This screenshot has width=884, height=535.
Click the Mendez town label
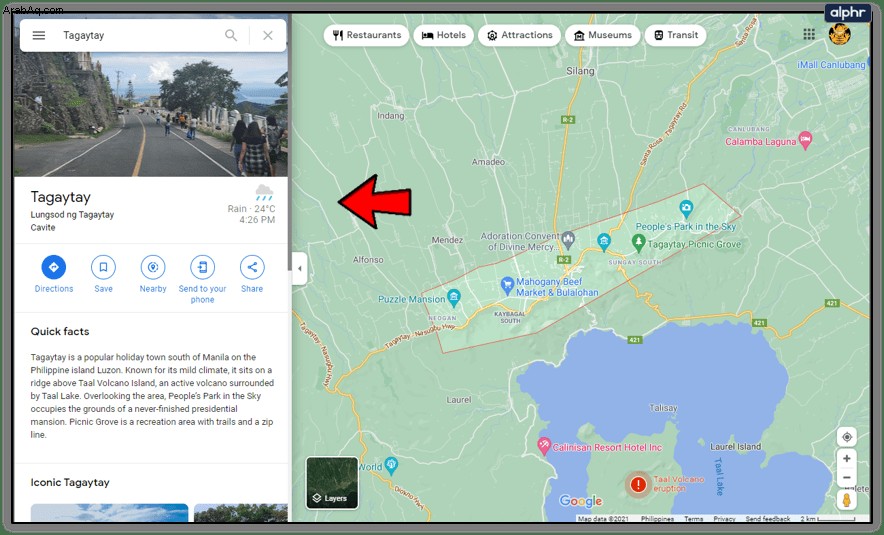(x=447, y=240)
